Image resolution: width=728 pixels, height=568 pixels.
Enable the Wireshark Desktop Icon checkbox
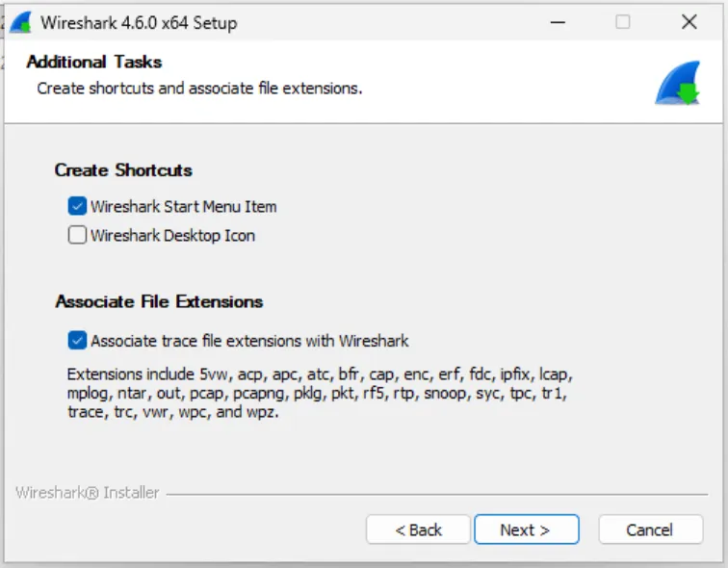click(77, 235)
